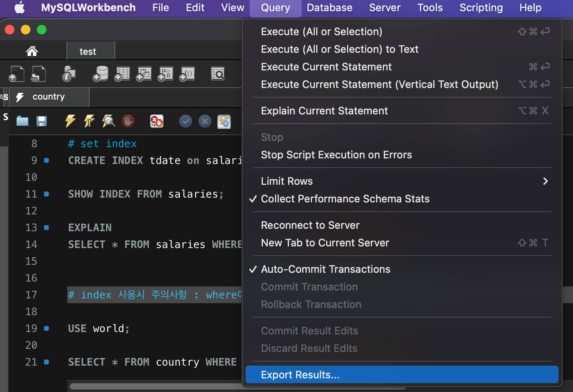Open the schema inspector info icon

point(69,74)
